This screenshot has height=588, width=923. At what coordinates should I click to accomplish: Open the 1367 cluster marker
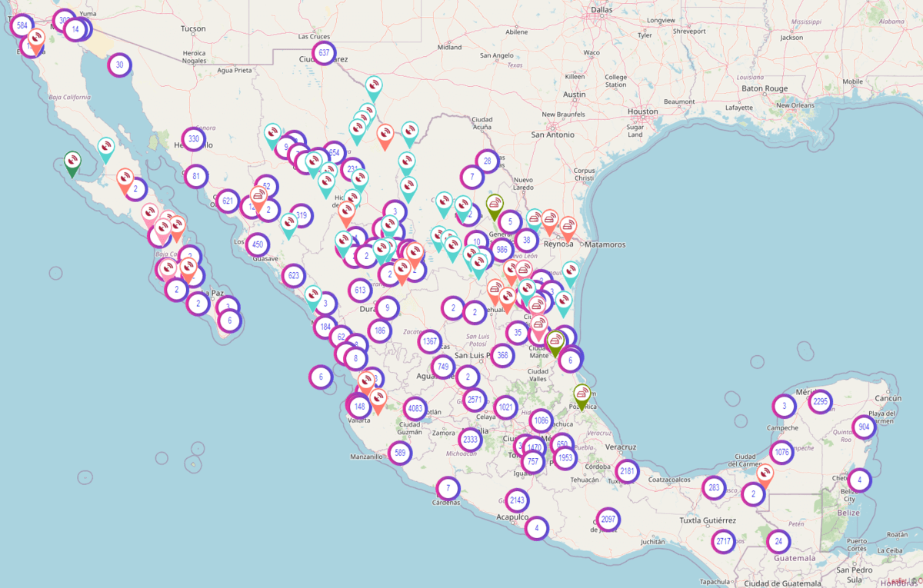429,341
